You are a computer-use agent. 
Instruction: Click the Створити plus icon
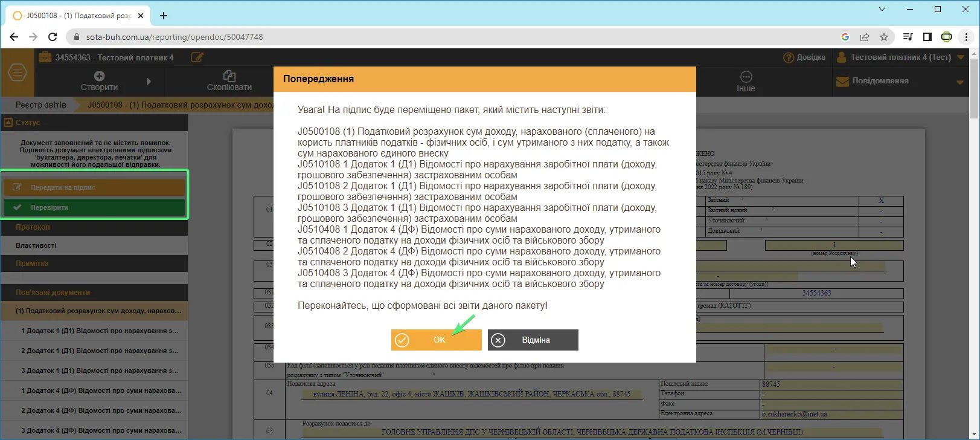(x=100, y=76)
